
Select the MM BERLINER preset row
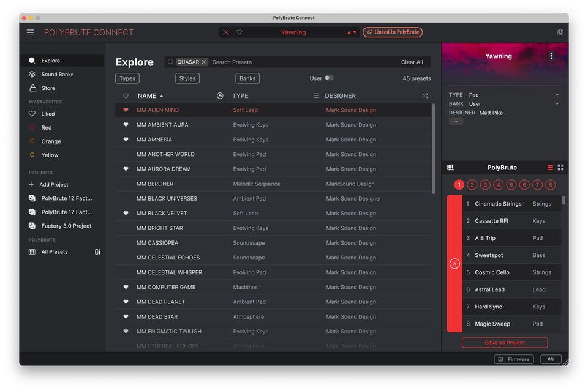(273, 184)
